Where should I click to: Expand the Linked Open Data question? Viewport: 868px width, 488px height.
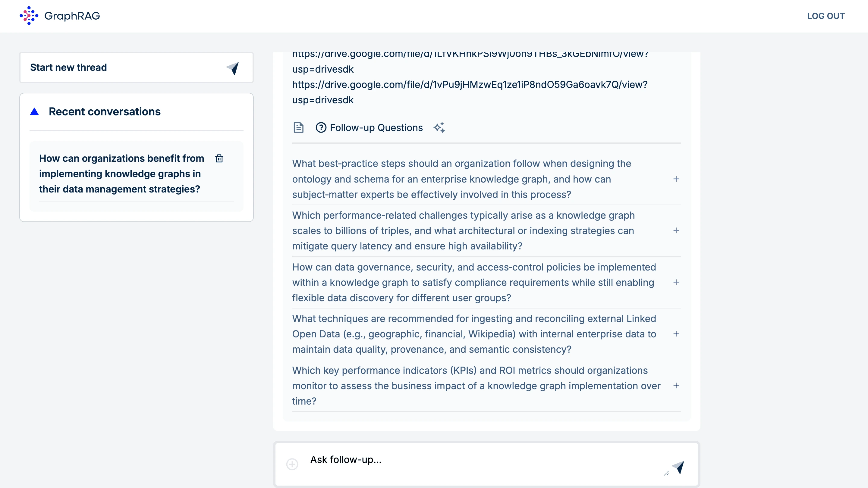coord(676,334)
